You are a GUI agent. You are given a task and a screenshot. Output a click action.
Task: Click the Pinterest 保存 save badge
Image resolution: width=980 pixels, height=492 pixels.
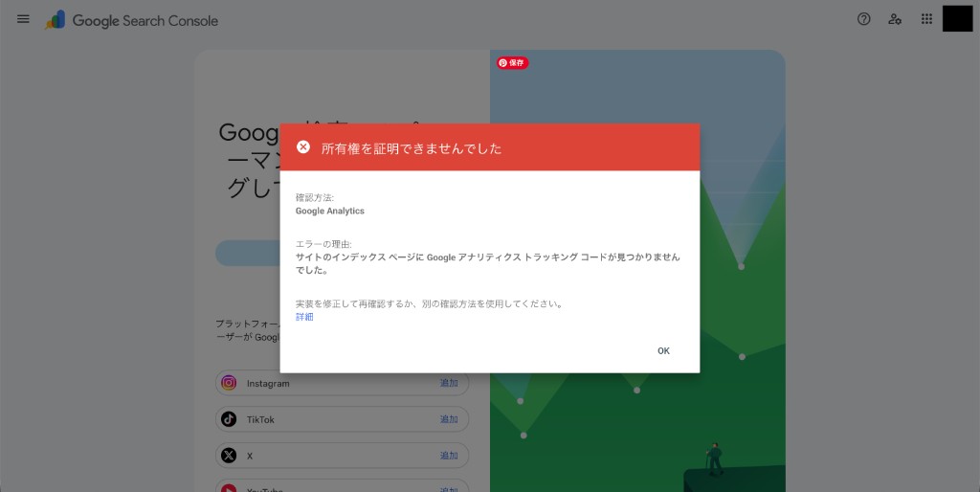pos(513,62)
